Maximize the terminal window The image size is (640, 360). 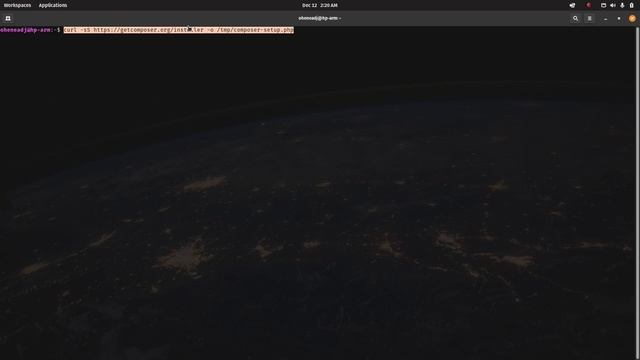click(619, 18)
